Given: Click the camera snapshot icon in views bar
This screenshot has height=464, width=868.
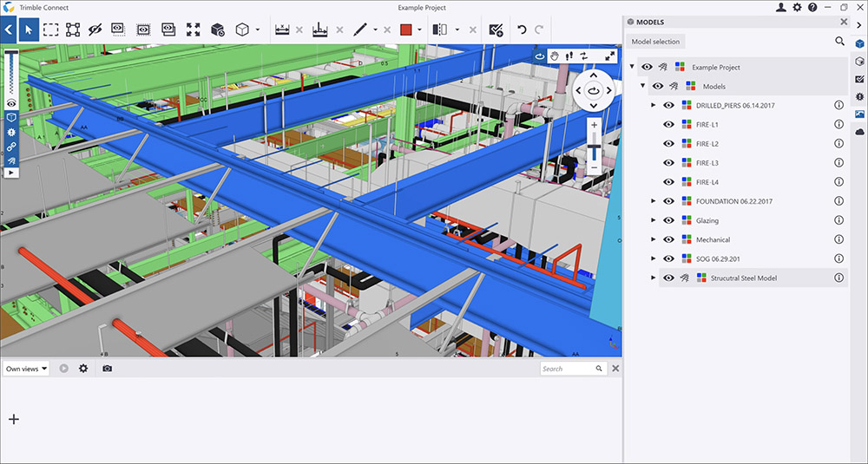Looking at the screenshot, I should [x=108, y=369].
